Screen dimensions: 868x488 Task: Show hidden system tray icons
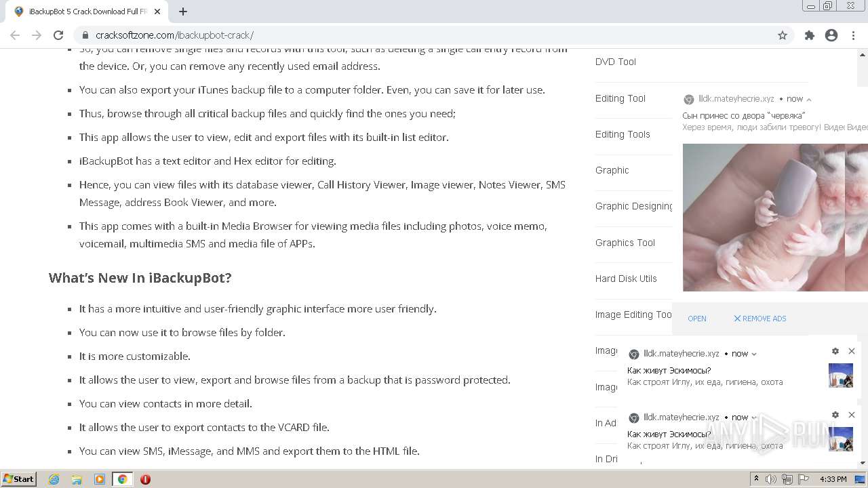click(x=757, y=479)
